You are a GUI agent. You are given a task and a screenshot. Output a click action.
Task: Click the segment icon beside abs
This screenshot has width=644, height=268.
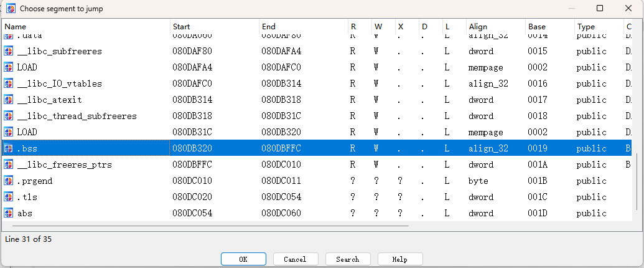[x=9, y=213]
